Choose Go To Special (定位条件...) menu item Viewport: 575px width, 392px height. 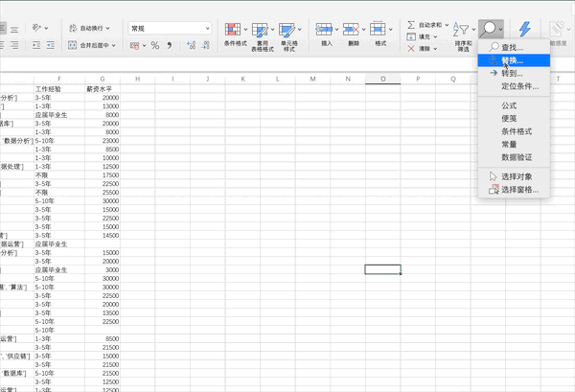(x=519, y=86)
